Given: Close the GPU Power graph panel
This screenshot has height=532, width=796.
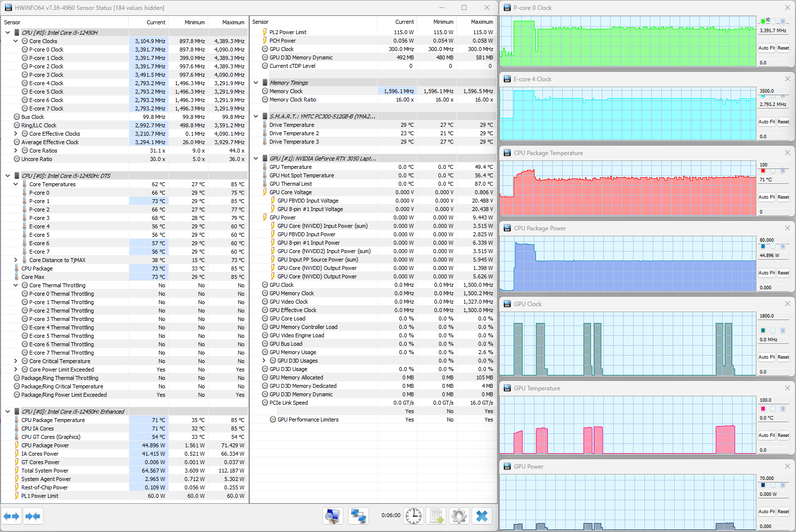Looking at the screenshot, I should pos(787,466).
